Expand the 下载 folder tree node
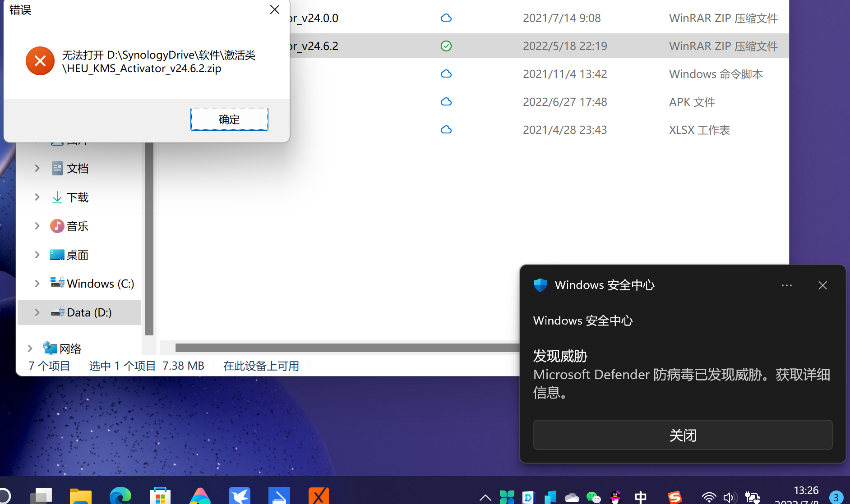This screenshot has height=504, width=850. coord(37,197)
